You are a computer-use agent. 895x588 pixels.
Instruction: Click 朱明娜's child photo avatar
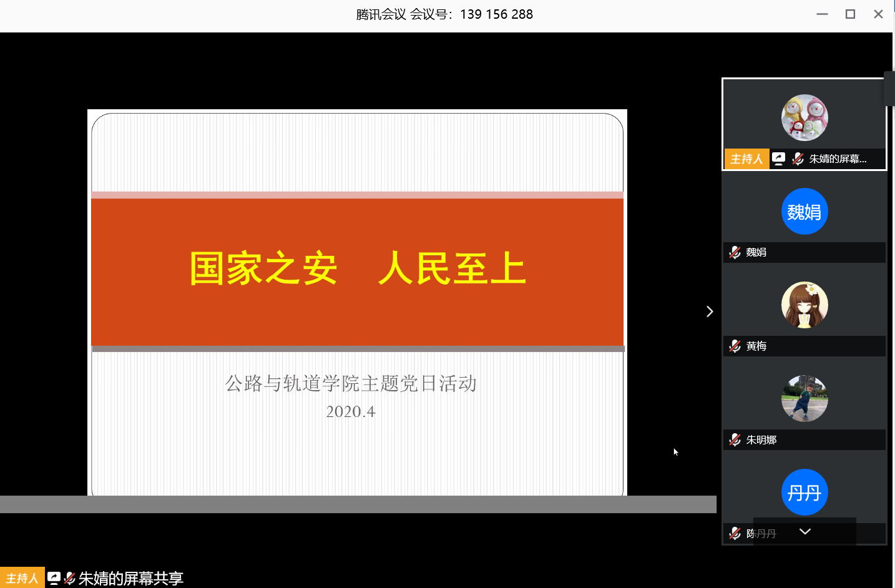805,399
